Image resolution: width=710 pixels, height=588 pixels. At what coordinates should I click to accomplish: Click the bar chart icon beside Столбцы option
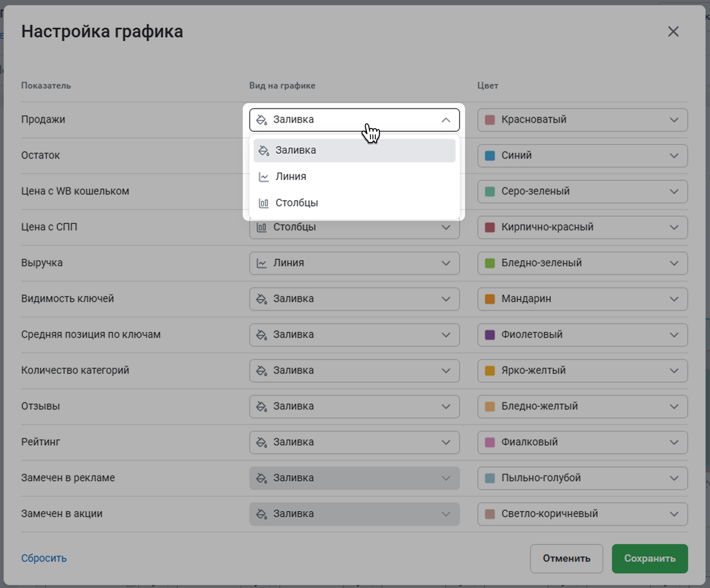click(x=264, y=203)
